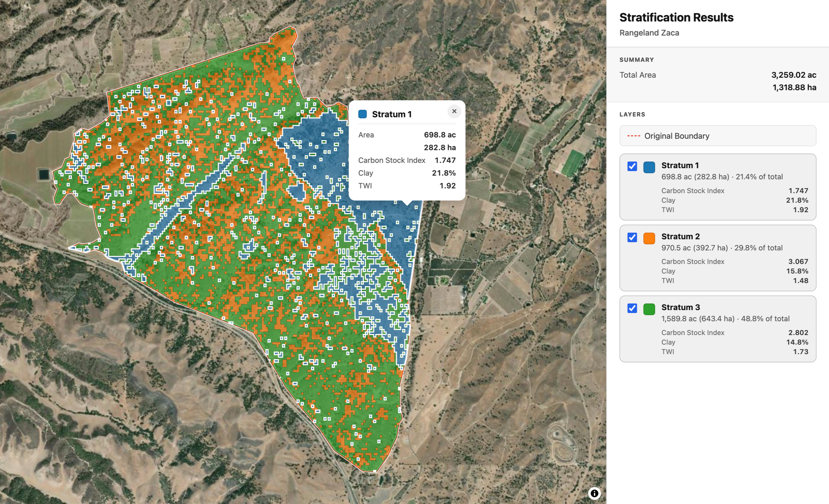Viewport: 829px width, 504px height.
Task: Click the Stratification Results heading
Action: point(676,18)
